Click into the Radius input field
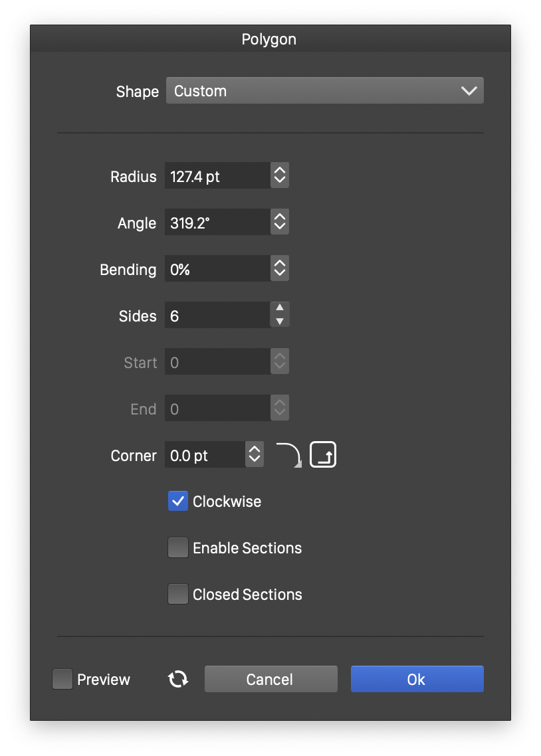The height and width of the screenshot is (756, 541). 217,176
